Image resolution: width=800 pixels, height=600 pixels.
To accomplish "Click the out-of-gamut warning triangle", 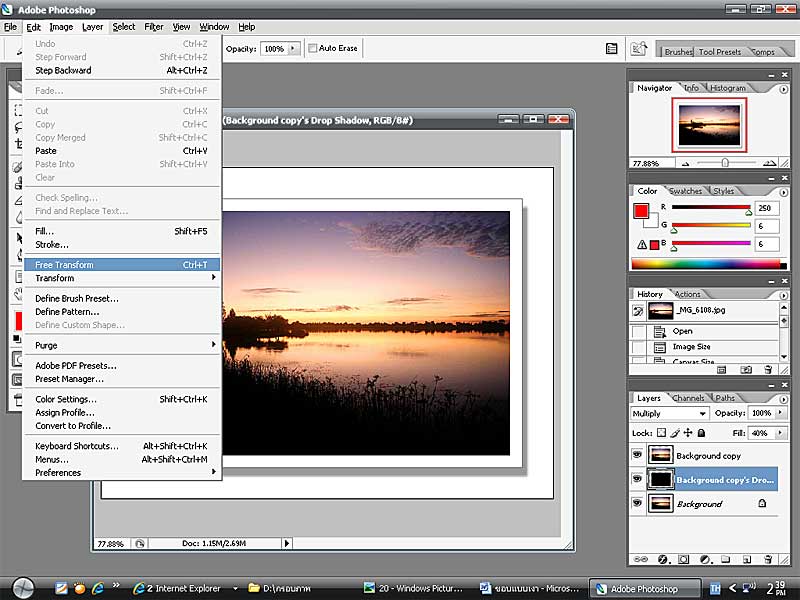I will tap(642, 245).
